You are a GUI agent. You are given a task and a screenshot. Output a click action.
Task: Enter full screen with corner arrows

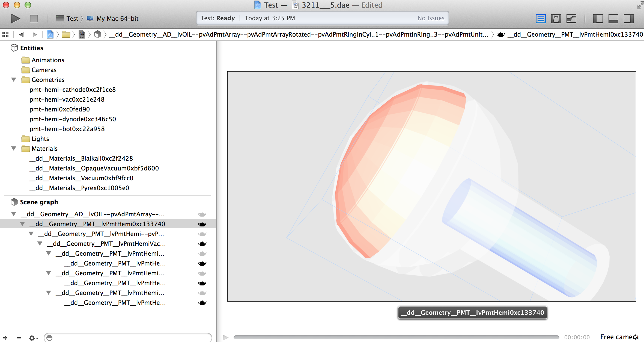pyautogui.click(x=640, y=5)
